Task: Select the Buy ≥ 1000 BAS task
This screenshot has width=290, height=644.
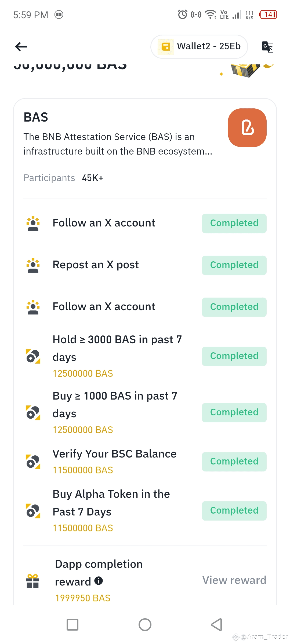Action: click(x=115, y=405)
